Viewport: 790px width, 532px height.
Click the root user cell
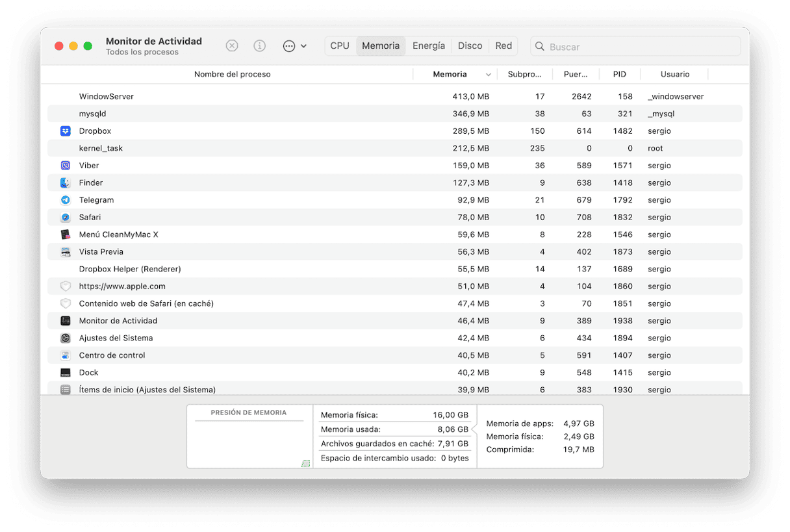(x=656, y=148)
